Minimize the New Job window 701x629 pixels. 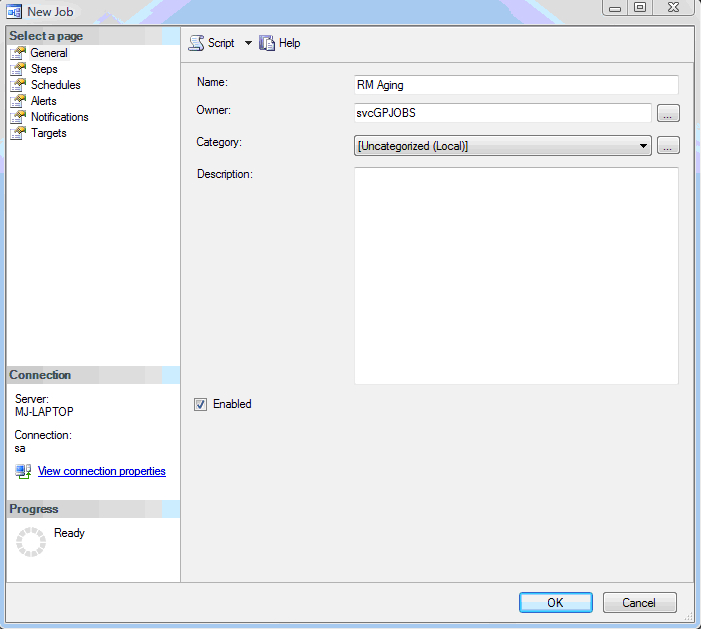pyautogui.click(x=615, y=8)
